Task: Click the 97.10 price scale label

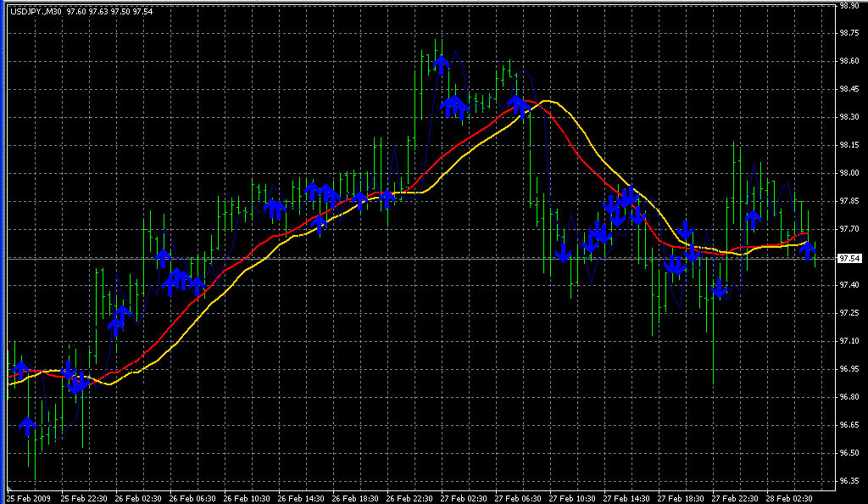Action: click(849, 341)
